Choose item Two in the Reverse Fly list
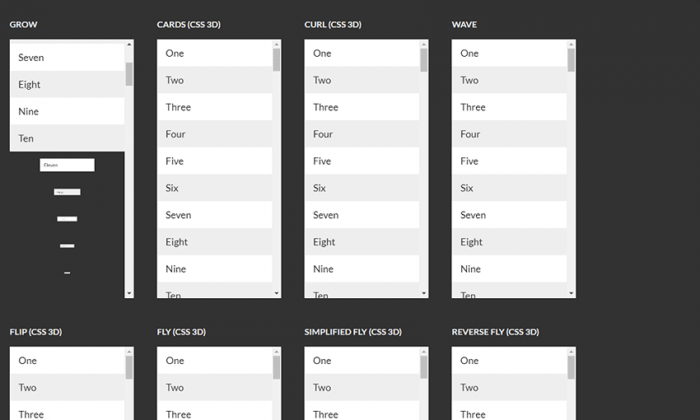Screen dimensions: 700x420 click(508, 387)
